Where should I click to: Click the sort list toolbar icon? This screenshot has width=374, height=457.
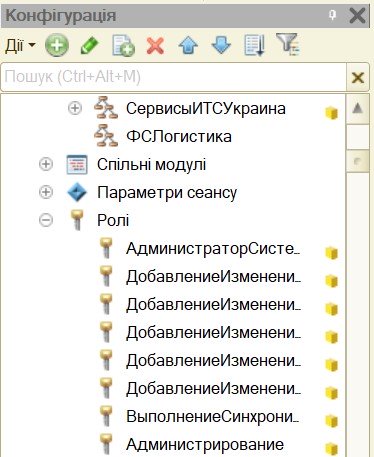(255, 45)
